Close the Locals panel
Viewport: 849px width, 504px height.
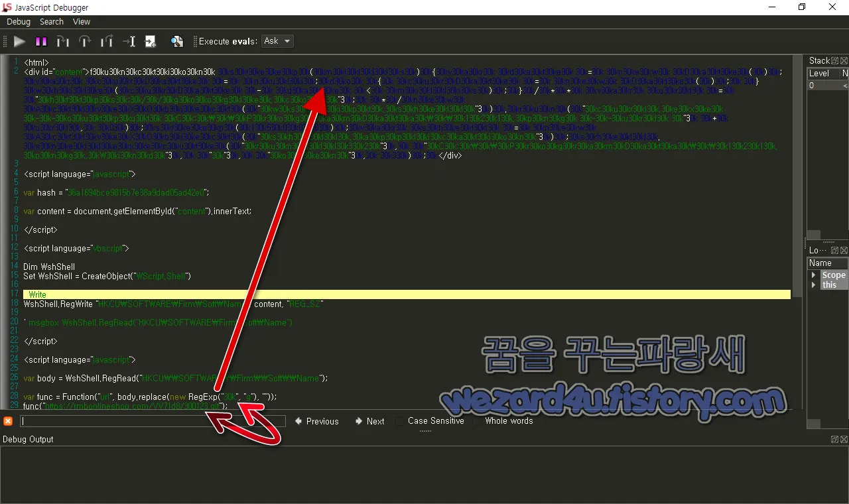844,250
